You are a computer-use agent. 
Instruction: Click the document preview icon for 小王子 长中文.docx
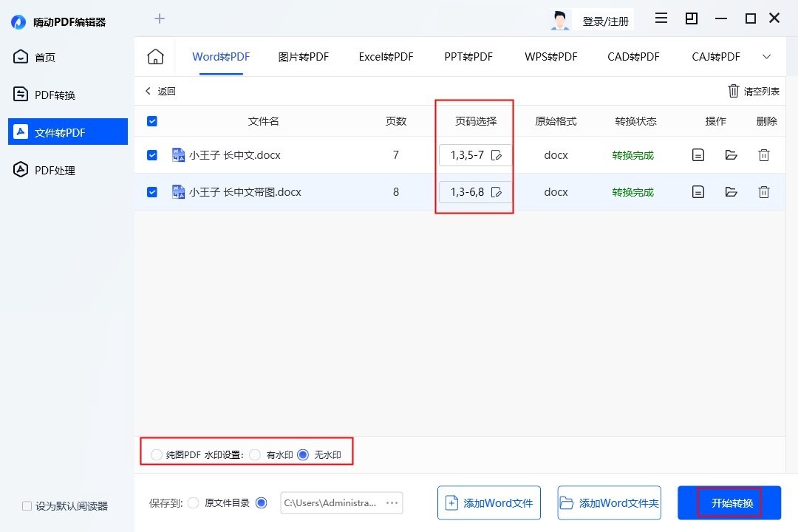tap(698, 154)
